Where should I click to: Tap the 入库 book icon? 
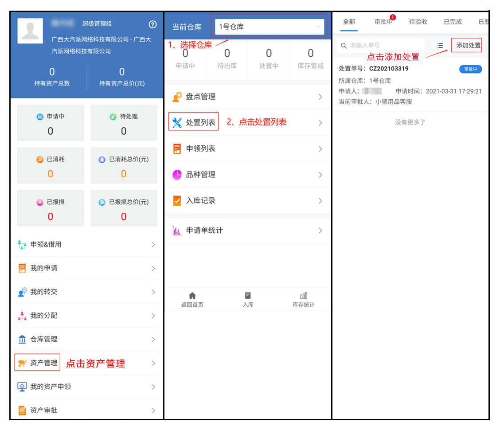248,295
